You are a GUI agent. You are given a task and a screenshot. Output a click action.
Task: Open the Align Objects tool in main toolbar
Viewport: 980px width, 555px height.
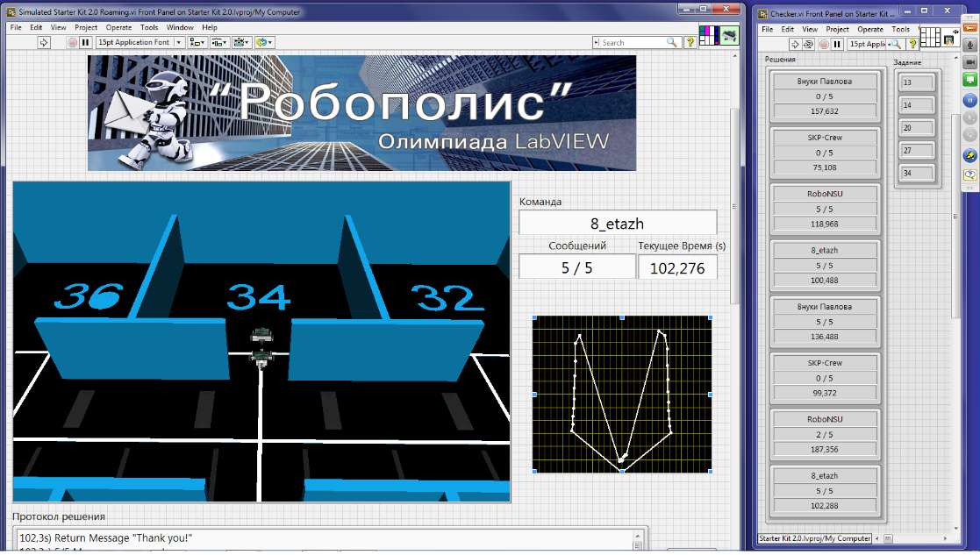click(196, 42)
